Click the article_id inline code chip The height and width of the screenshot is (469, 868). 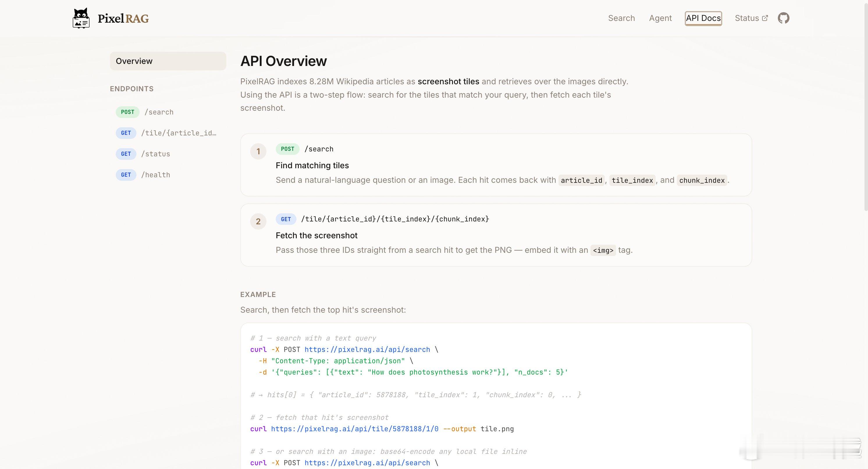click(x=581, y=180)
